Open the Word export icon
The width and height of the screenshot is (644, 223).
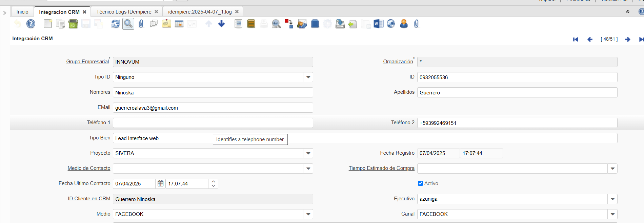click(378, 24)
